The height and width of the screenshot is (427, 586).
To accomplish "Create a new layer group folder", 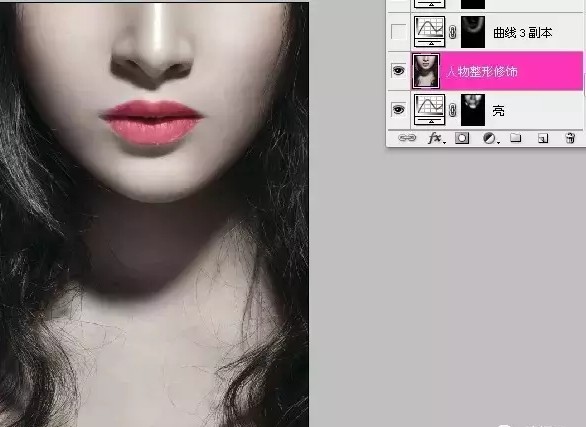I will (516, 138).
